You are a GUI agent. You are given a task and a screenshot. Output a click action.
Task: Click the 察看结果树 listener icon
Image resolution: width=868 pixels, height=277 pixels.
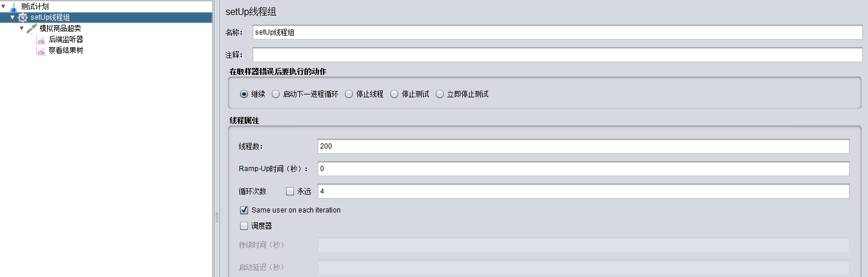click(x=41, y=51)
